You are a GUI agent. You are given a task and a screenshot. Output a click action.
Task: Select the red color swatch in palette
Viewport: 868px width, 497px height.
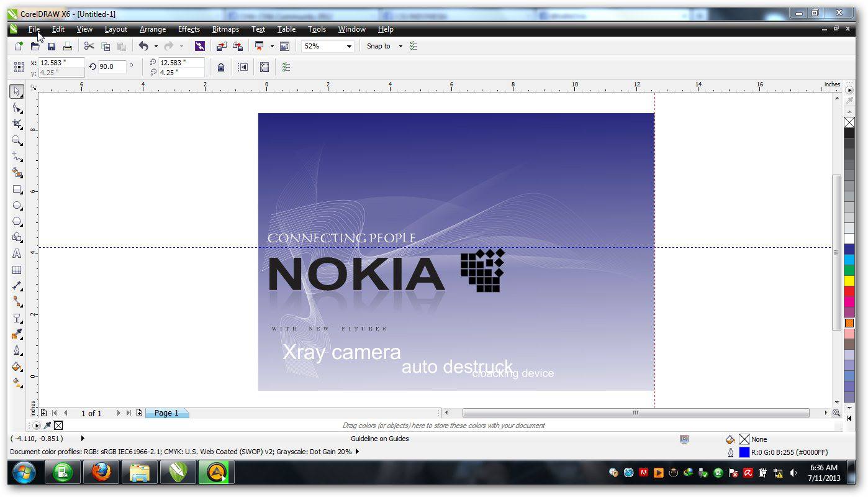tap(849, 291)
